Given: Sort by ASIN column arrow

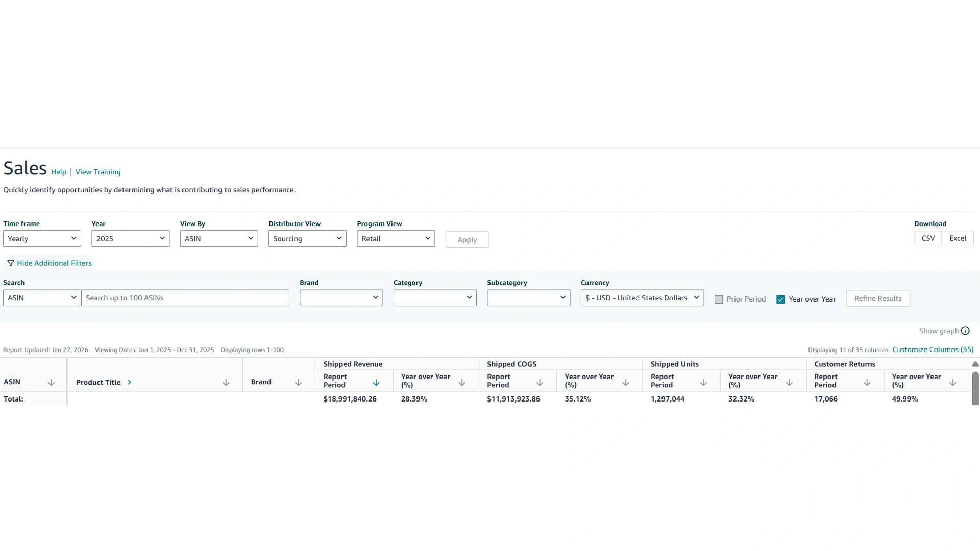Looking at the screenshot, I should [x=51, y=383].
